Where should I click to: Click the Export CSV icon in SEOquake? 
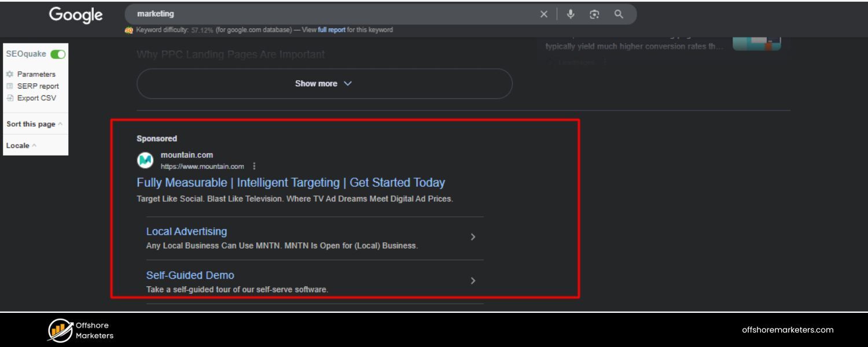(x=9, y=98)
